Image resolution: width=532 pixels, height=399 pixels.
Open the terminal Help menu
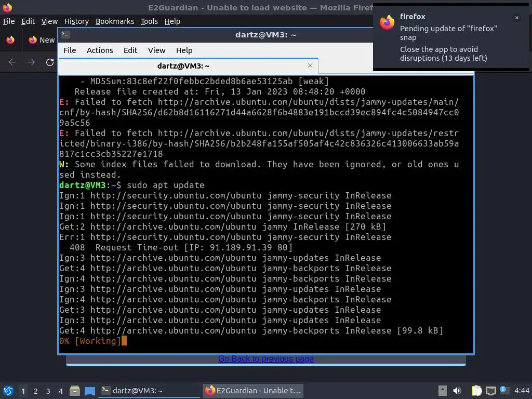(x=184, y=50)
